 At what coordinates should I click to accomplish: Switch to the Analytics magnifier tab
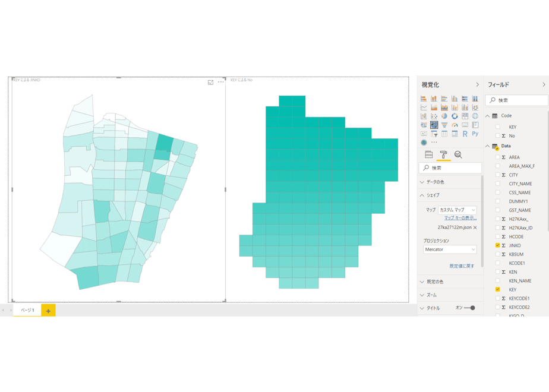[458, 154]
